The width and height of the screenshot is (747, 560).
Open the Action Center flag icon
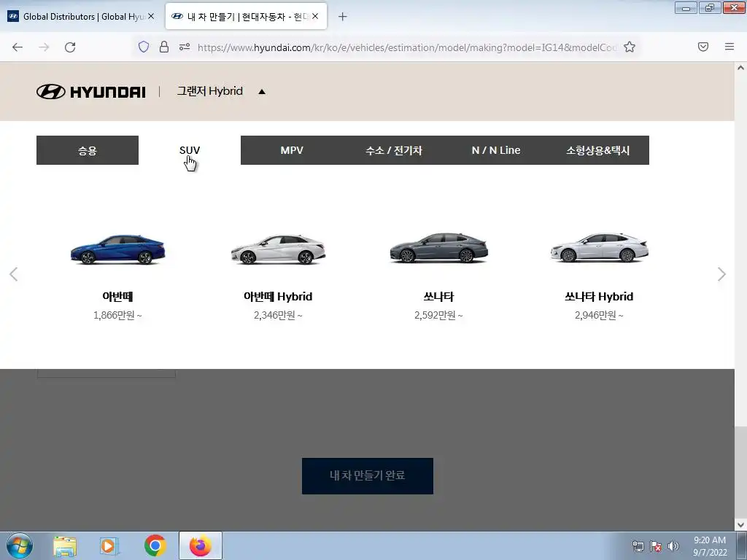pos(656,546)
